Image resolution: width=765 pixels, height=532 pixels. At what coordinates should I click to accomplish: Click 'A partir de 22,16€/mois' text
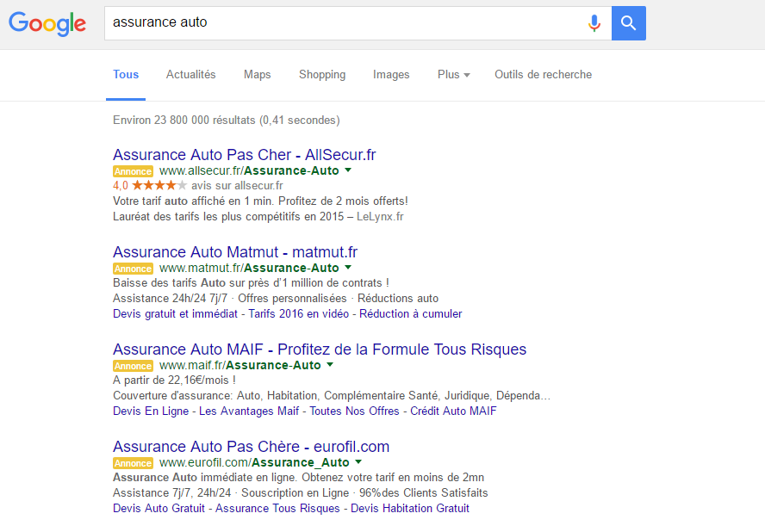tap(174, 380)
